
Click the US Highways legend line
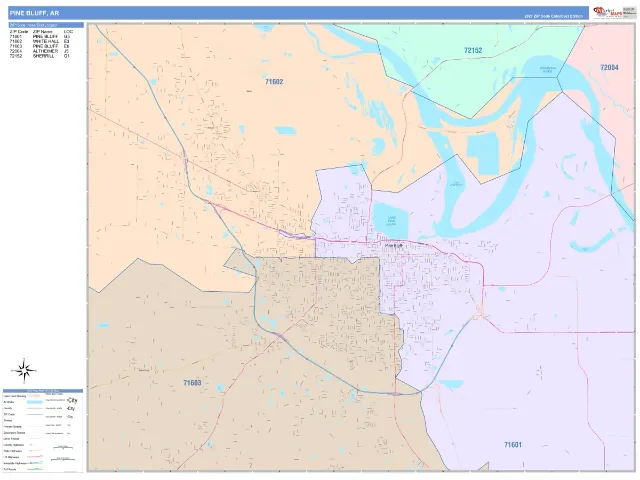(x=36, y=457)
